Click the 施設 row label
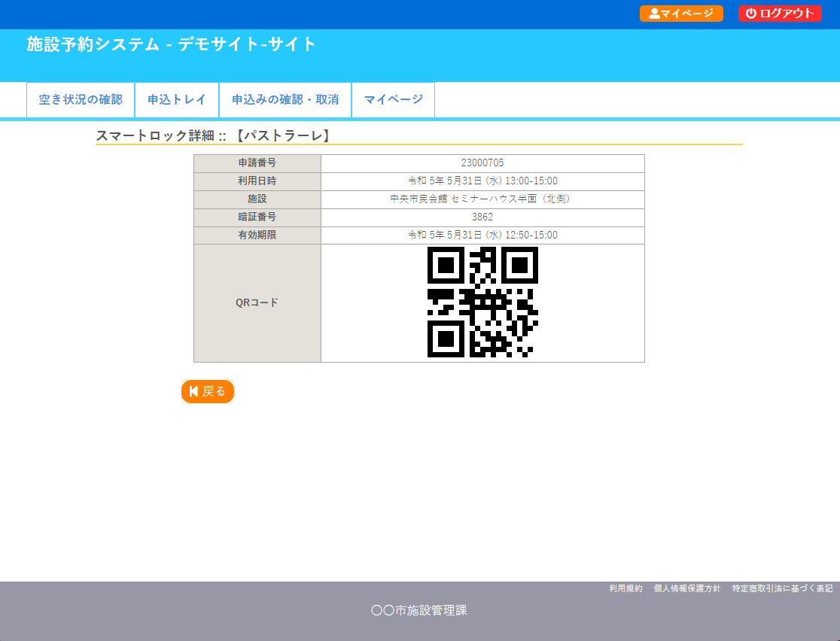 (x=257, y=199)
